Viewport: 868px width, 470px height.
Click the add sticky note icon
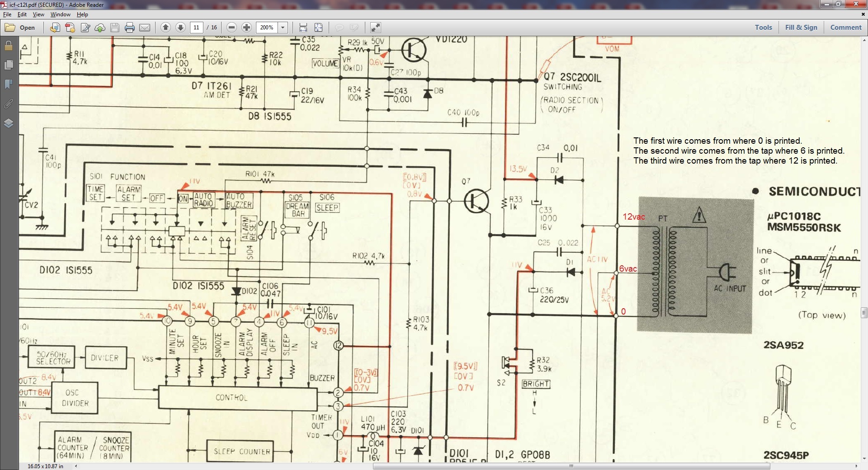point(340,28)
